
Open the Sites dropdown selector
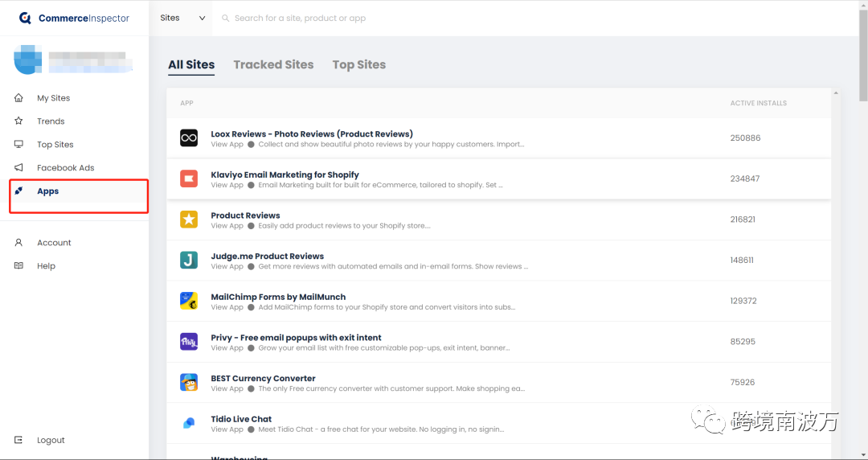click(x=182, y=18)
